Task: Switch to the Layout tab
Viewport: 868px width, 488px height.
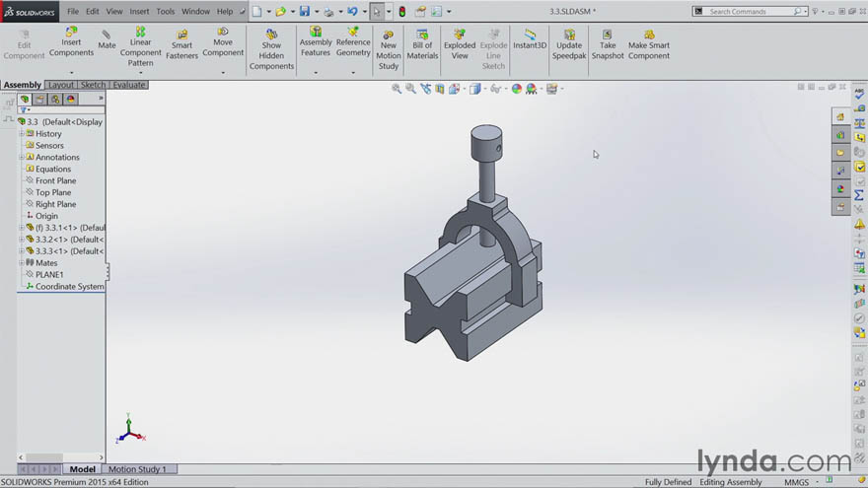Action: click(61, 85)
